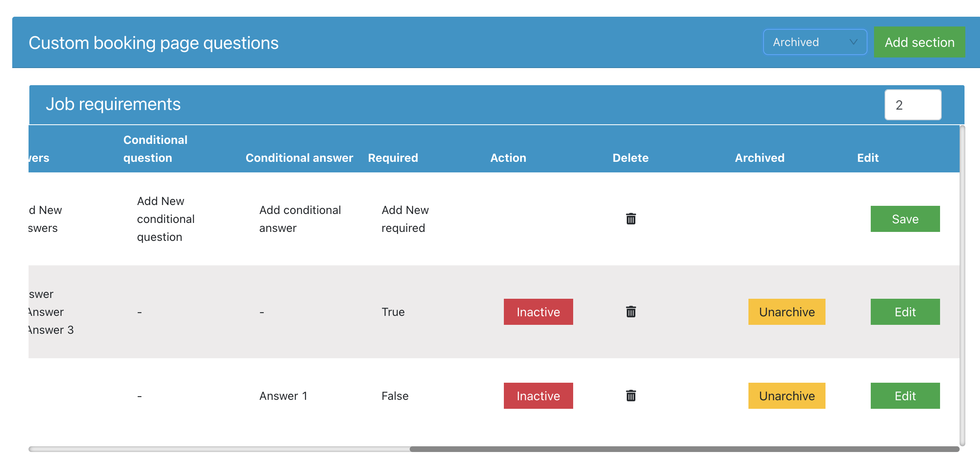This screenshot has height=463, width=980.
Task: Open the Archived filter dropdown
Action: [814, 42]
